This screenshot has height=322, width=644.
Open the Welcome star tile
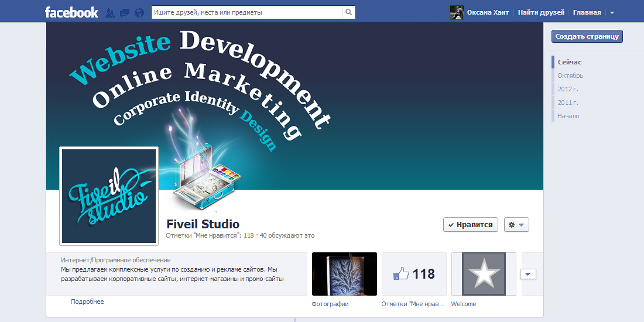tap(484, 274)
